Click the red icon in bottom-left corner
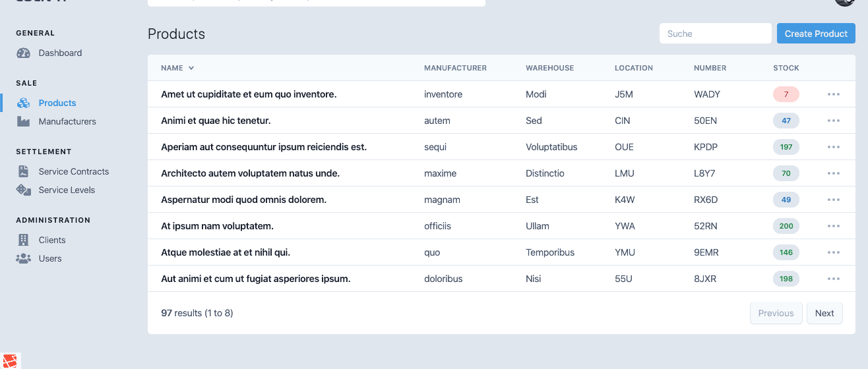 click(11, 360)
